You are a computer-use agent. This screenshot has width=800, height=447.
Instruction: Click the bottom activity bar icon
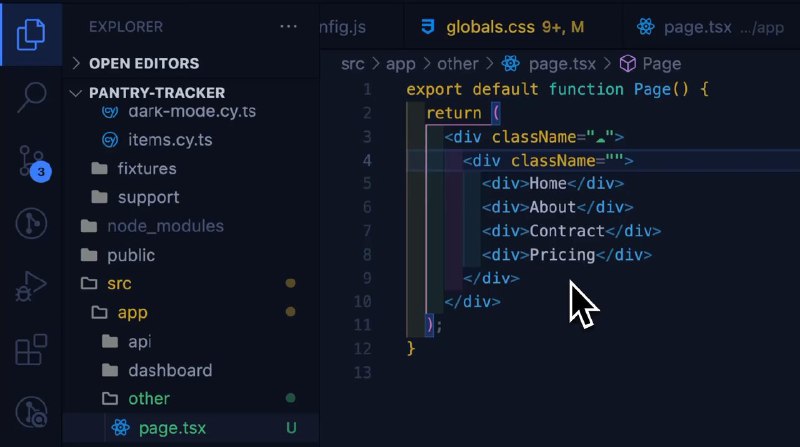[31, 414]
